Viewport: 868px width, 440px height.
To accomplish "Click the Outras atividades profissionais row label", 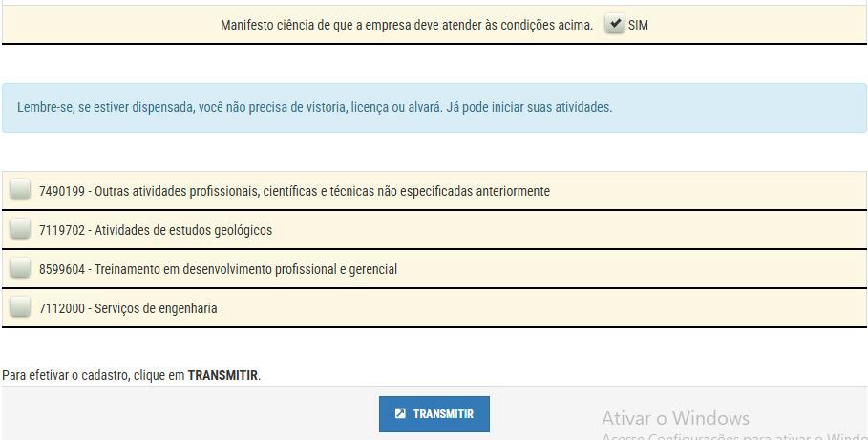I will pyautogui.click(x=294, y=191).
